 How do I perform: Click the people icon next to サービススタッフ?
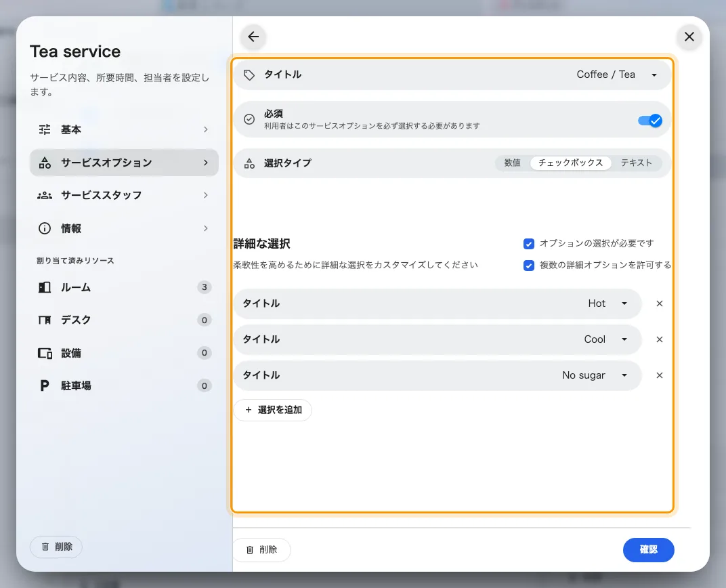tap(45, 195)
